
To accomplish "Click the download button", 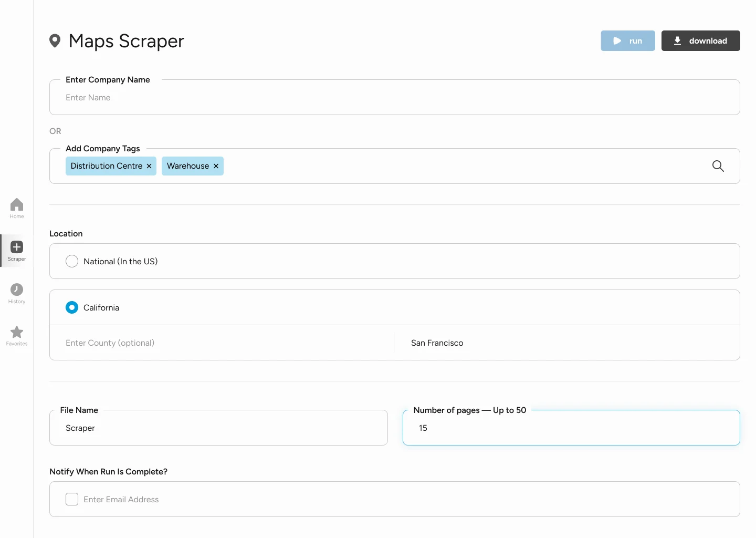I will point(701,41).
